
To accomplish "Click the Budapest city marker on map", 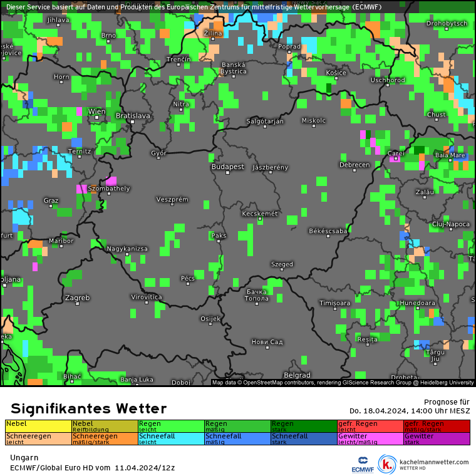I will click(228, 173).
